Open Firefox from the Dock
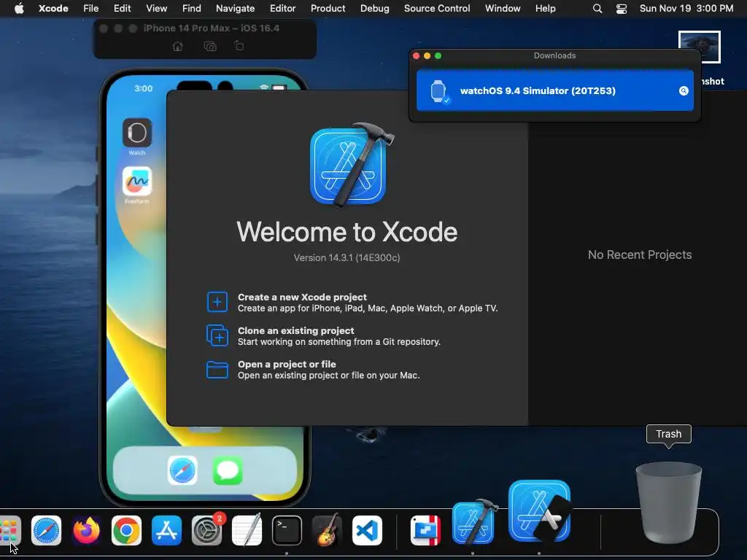747x560 pixels. point(86,530)
